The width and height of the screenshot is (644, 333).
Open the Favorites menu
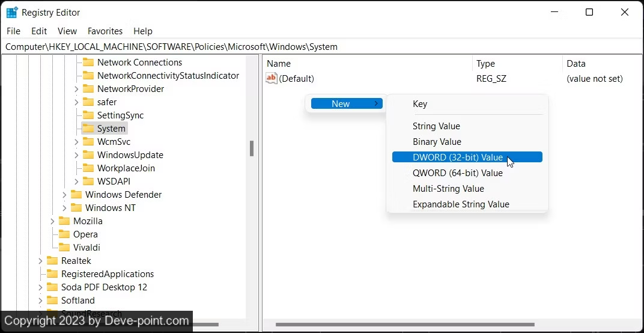point(105,31)
